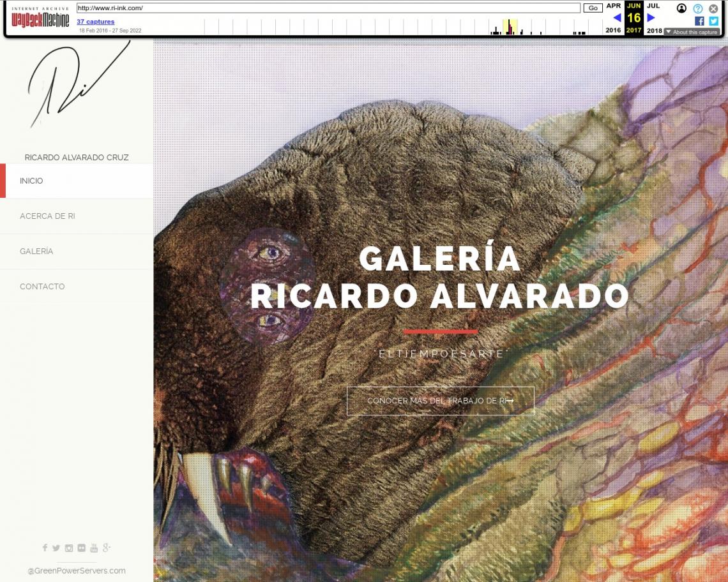This screenshot has width=728, height=582.
Task: Click the Go button in Wayback toolbar
Action: point(593,8)
